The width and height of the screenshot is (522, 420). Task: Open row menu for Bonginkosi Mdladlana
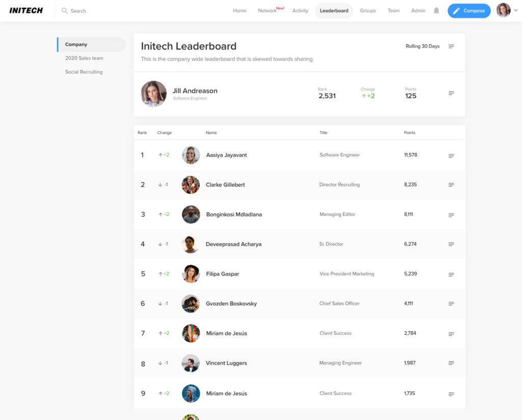click(x=451, y=215)
